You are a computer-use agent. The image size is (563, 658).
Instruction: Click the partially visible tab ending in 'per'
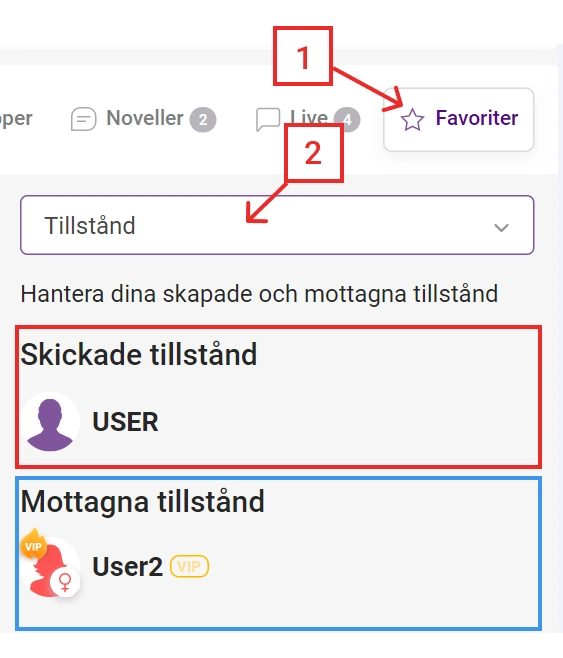click(16, 119)
